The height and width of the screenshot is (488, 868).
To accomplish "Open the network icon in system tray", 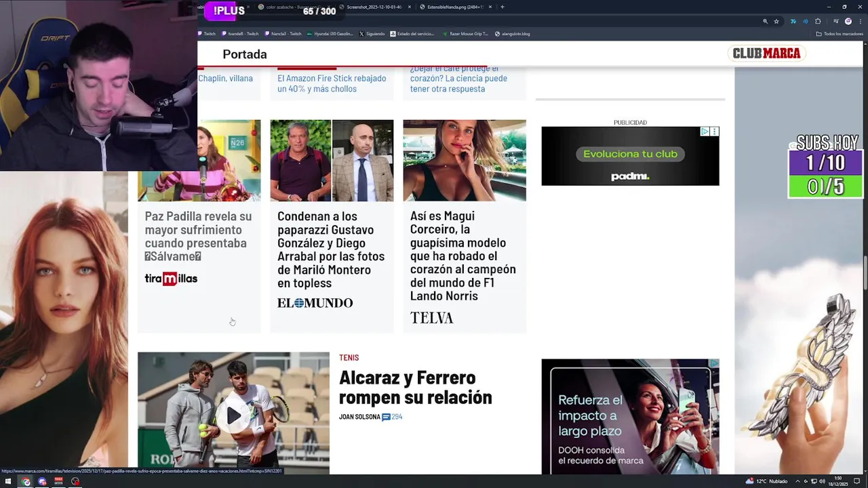I will (814, 481).
